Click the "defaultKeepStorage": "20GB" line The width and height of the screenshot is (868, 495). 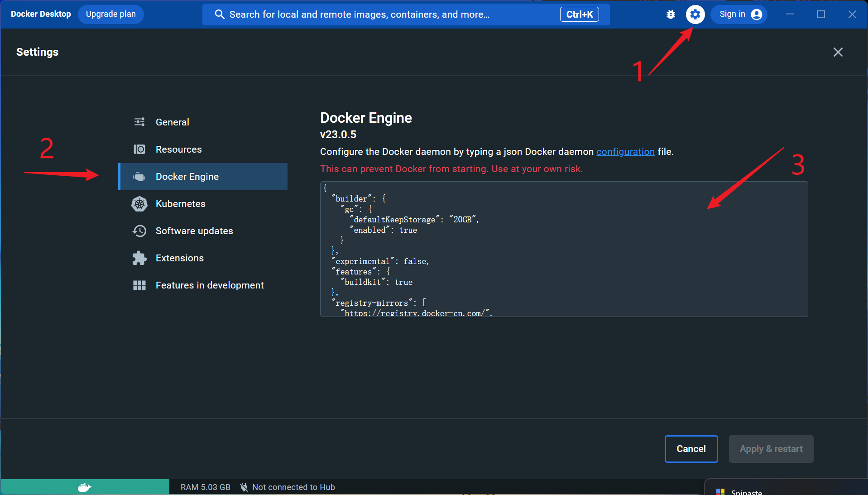click(414, 220)
